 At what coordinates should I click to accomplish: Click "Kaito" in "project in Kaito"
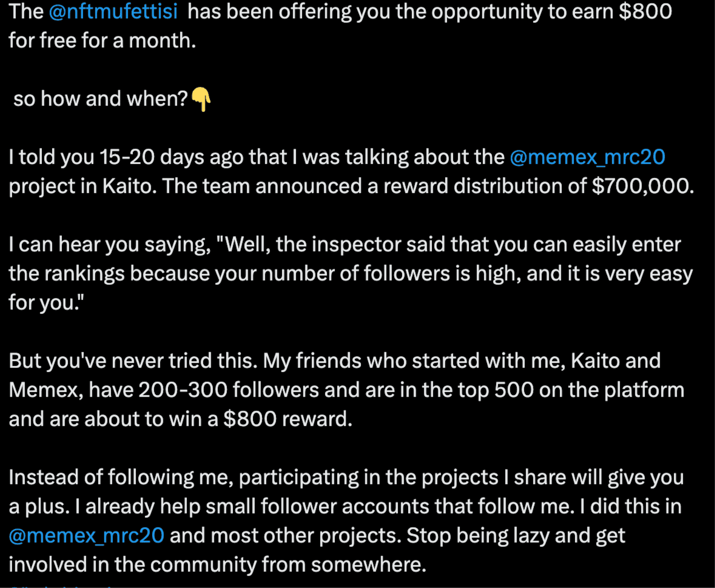pos(129,186)
